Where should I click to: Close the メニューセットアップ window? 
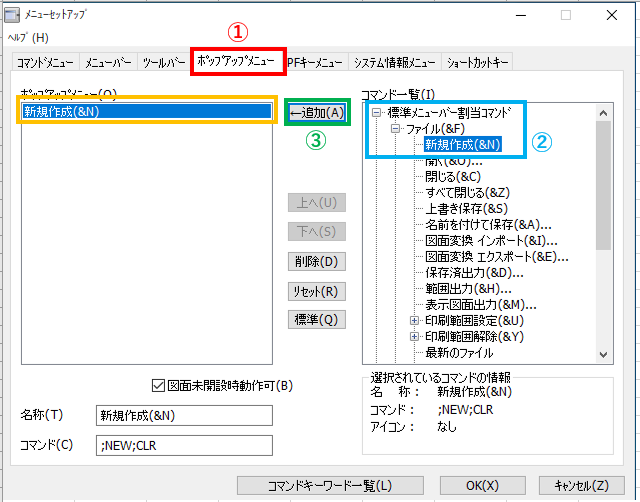[x=611, y=16]
